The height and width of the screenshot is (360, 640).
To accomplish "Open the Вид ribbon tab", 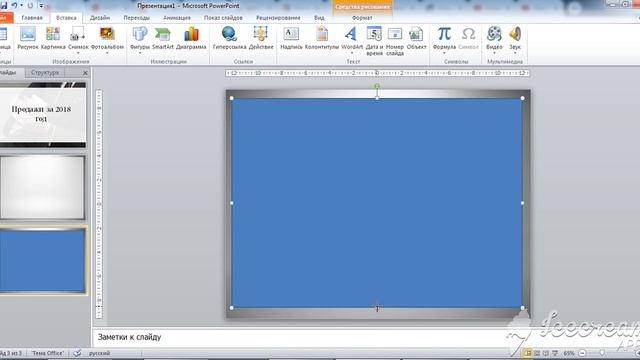I will click(x=319, y=18).
